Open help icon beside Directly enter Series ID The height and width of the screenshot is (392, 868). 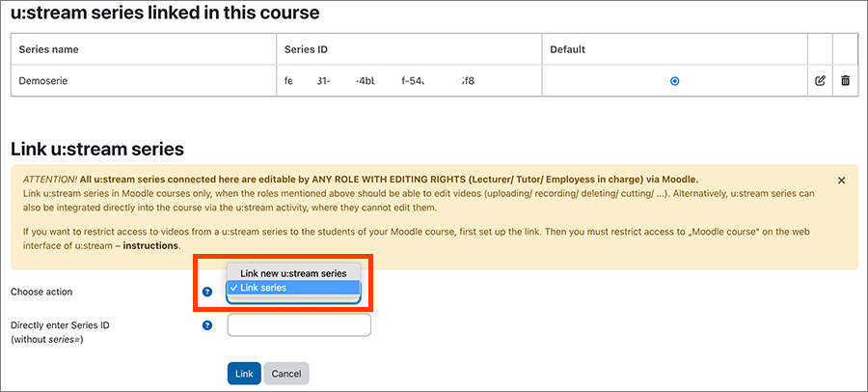coord(207,325)
